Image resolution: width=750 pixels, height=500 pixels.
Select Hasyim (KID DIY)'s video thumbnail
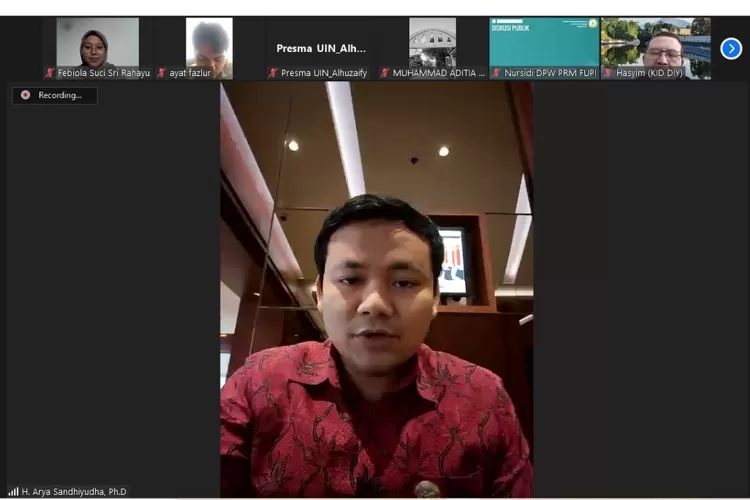(x=656, y=48)
